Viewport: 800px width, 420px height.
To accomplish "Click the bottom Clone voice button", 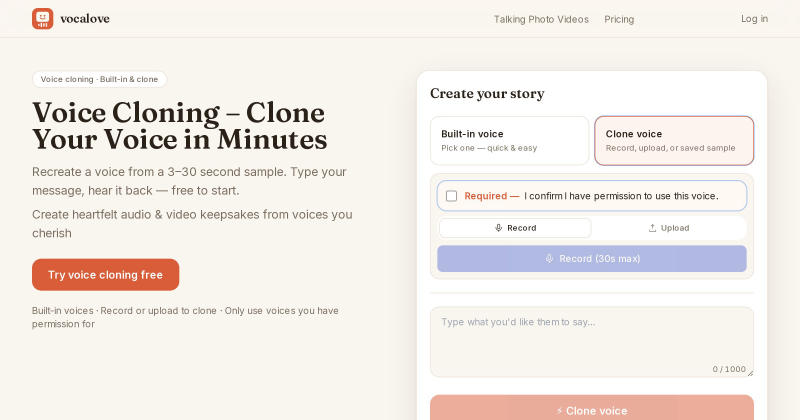I will pos(592,408).
